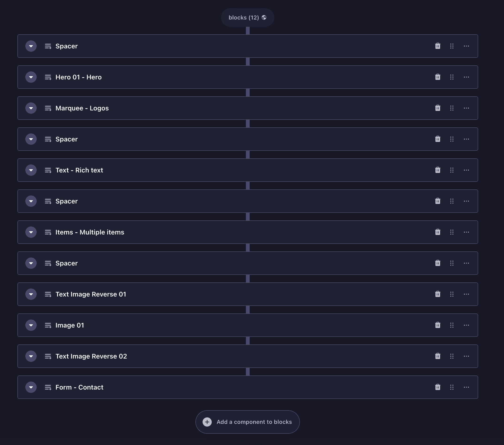This screenshot has width=504, height=445.
Task: Toggle open the Text - Rich text block
Action: pos(31,170)
